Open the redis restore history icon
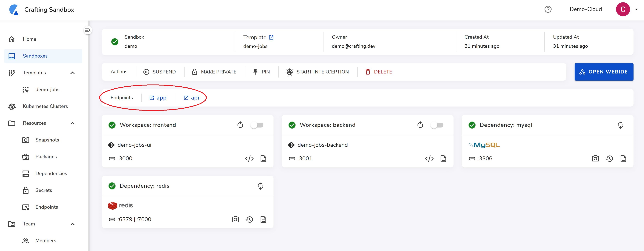The height and width of the screenshot is (251, 644). click(249, 220)
